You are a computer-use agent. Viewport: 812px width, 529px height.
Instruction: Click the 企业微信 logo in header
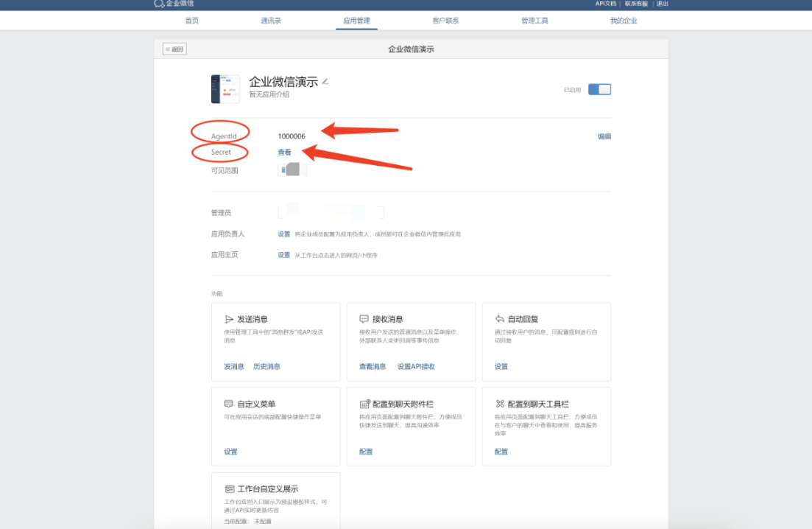(x=174, y=4)
